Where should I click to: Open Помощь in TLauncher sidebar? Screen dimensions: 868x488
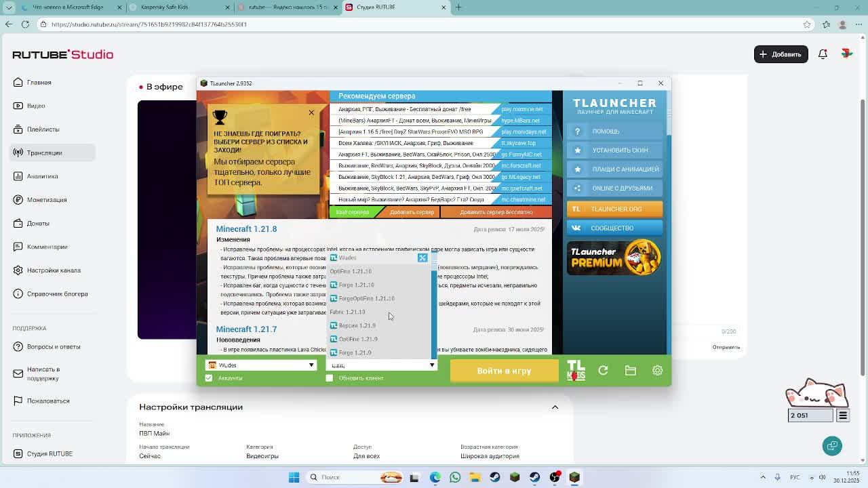click(614, 131)
